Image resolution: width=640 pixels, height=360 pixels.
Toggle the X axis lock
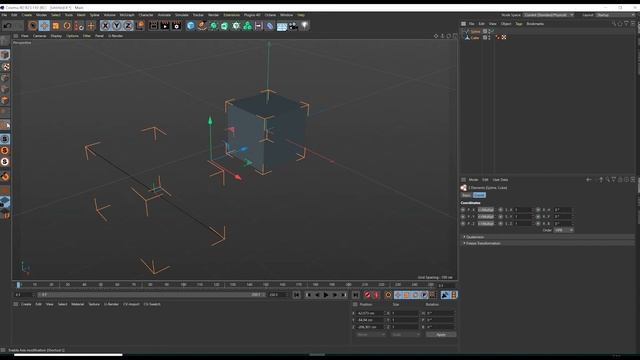pyautogui.click(x=105, y=26)
